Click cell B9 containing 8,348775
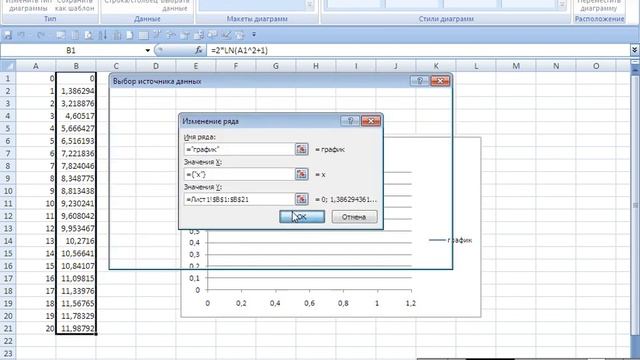640x360 pixels. coord(76,178)
